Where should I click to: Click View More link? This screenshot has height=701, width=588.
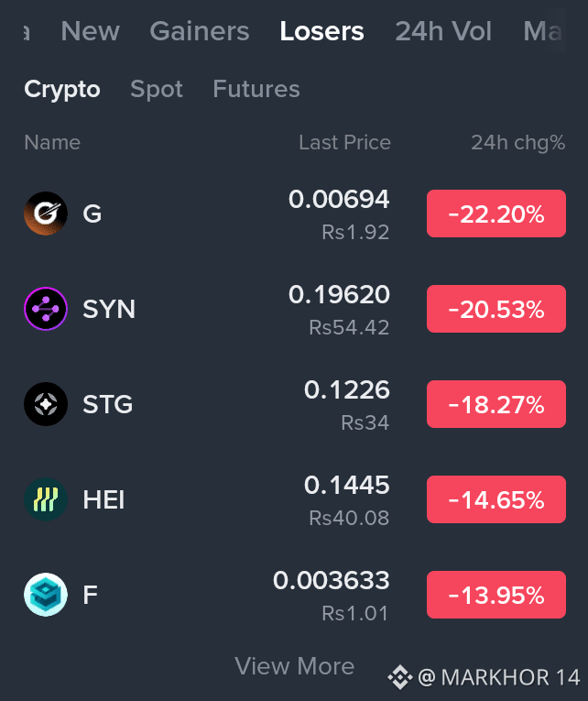pyautogui.click(x=294, y=666)
